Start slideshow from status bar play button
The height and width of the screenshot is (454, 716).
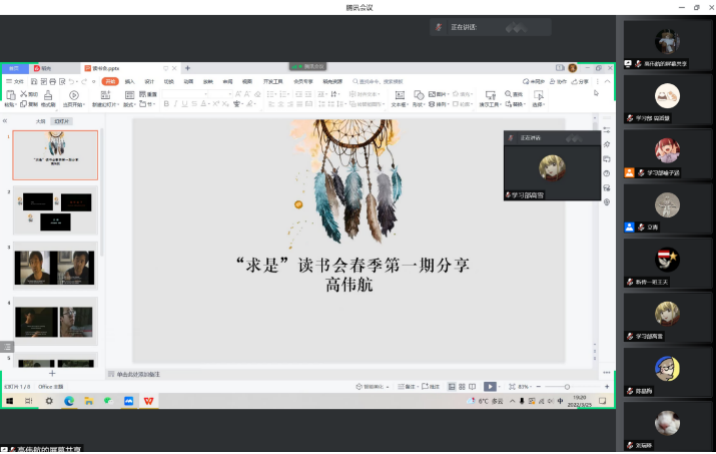490,386
